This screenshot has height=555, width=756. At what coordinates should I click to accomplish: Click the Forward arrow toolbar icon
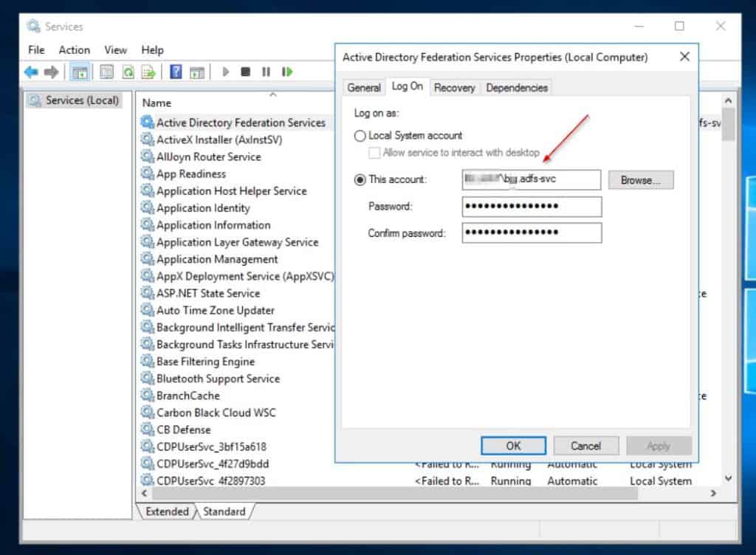51,72
